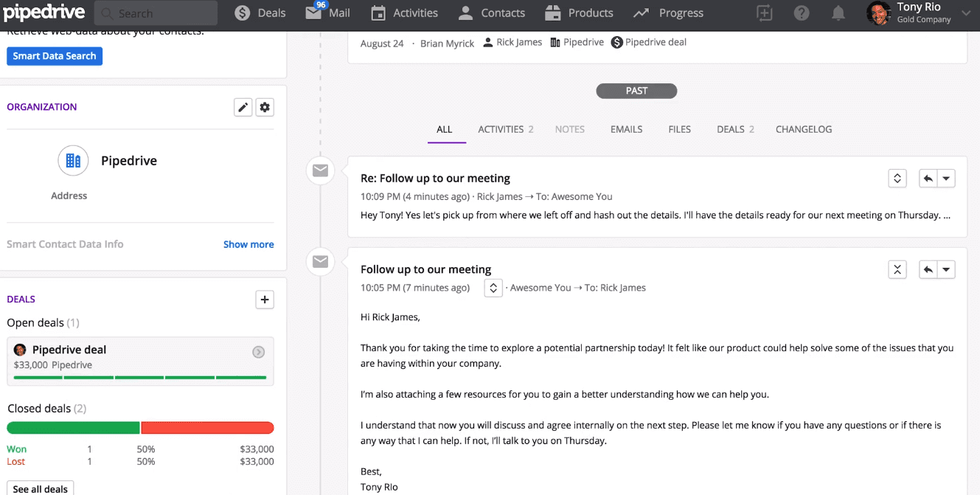Collapse the Follow up to our meeting email
This screenshot has height=495, width=980.
pos(897,269)
